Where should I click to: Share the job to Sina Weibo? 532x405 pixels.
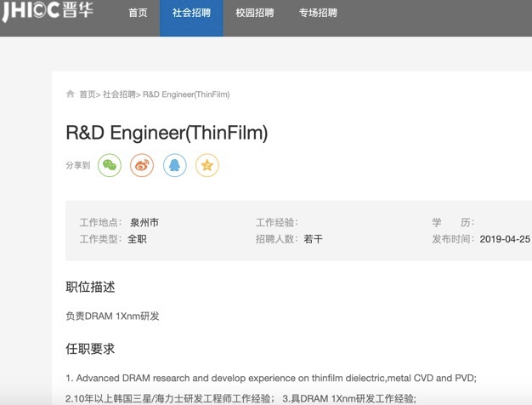click(142, 165)
